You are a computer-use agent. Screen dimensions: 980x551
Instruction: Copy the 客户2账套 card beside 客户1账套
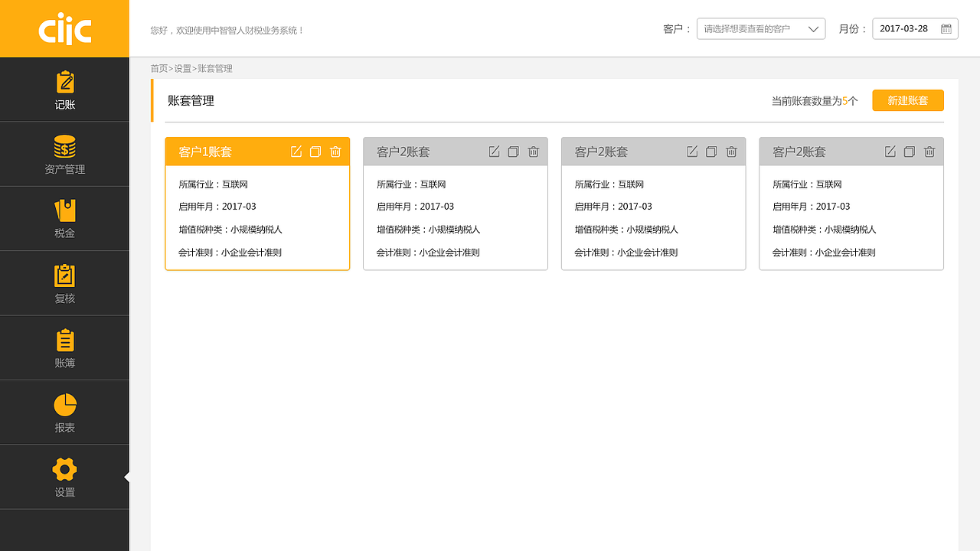(514, 152)
